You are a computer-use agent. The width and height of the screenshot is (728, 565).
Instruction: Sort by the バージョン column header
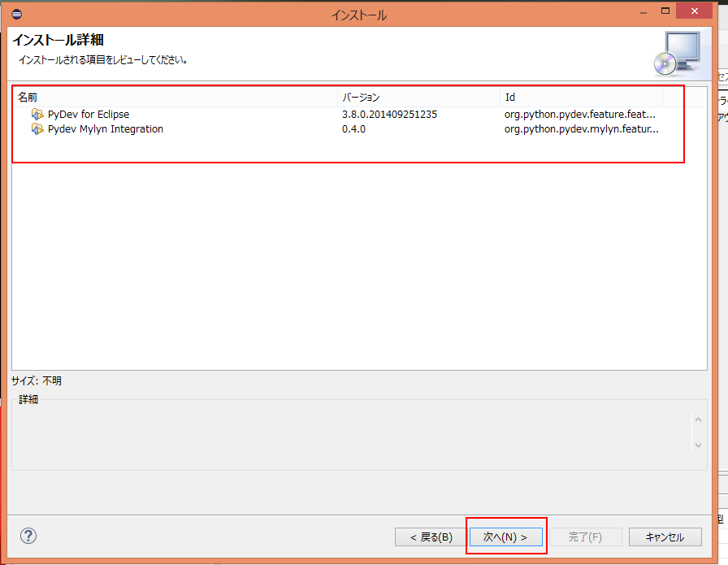(x=418, y=97)
